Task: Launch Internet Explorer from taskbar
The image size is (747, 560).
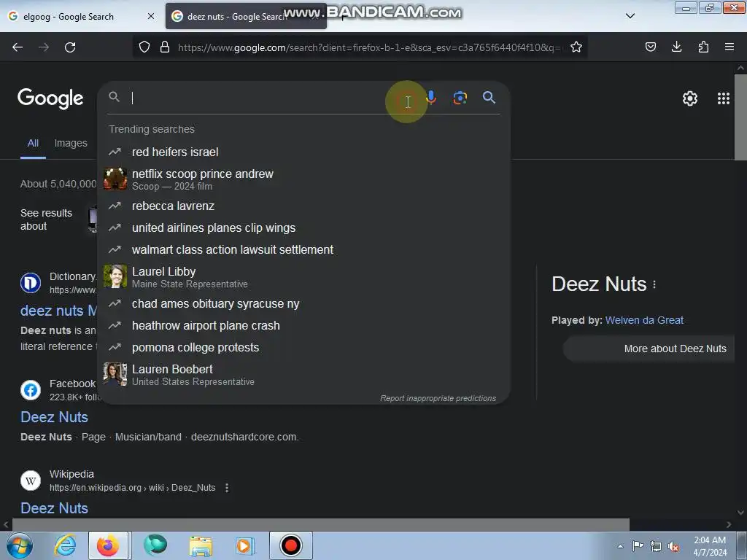Action: coord(65,545)
